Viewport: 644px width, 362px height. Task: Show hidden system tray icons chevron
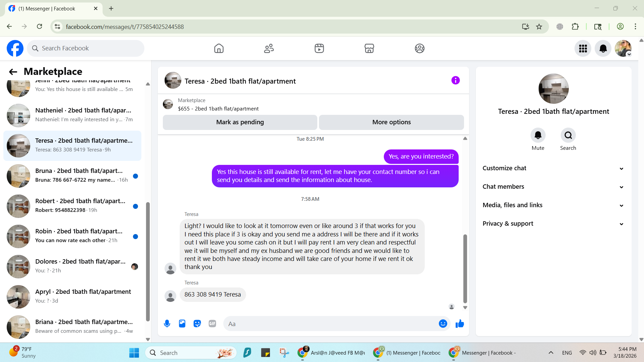tap(551, 353)
